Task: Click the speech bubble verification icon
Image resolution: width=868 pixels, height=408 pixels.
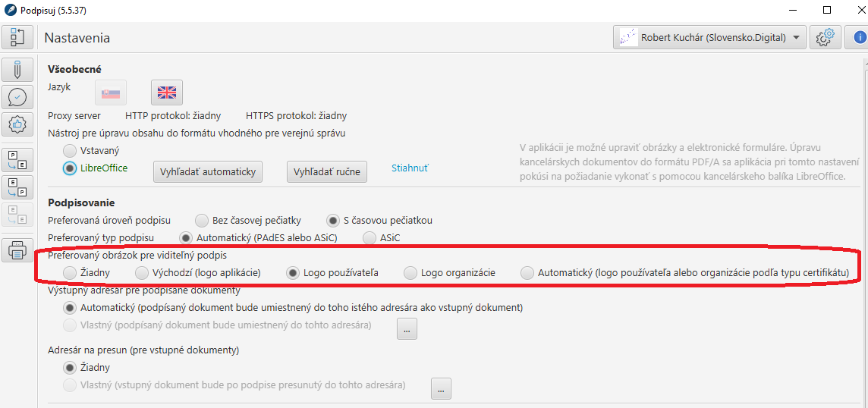Action: pos(18,98)
